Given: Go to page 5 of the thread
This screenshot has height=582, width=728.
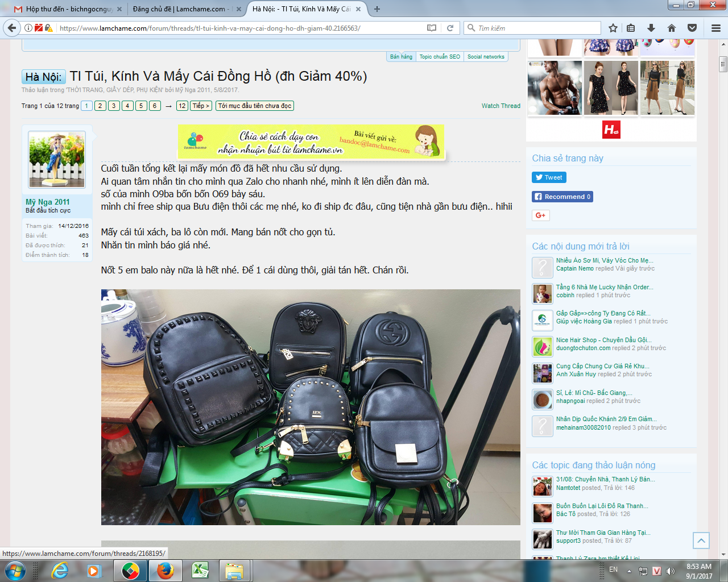Looking at the screenshot, I should pos(141,106).
